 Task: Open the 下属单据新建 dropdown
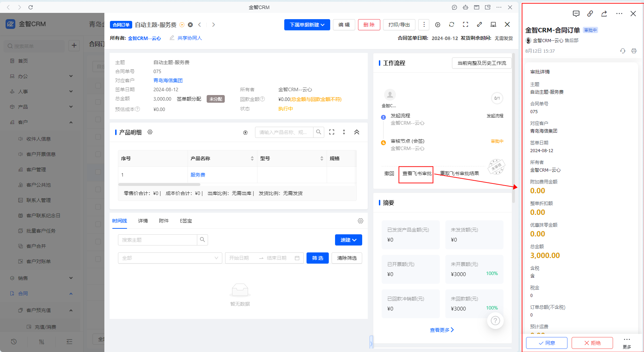coord(307,25)
